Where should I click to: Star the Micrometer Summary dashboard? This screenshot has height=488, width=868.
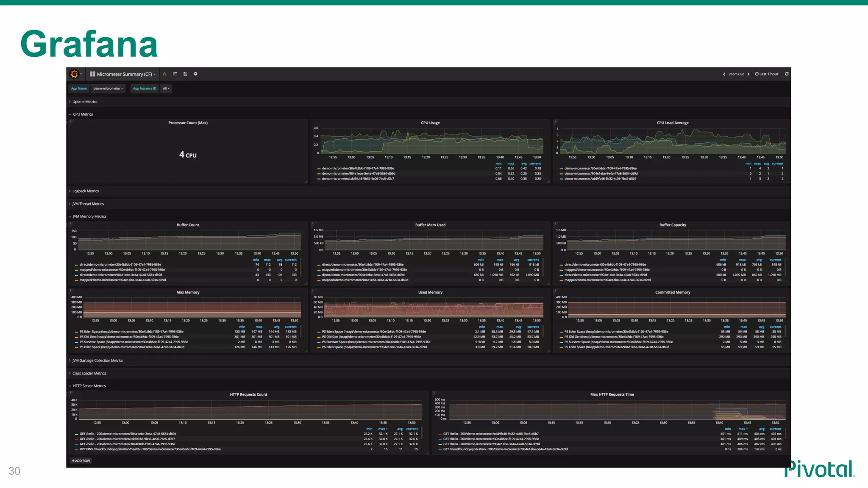pos(164,74)
